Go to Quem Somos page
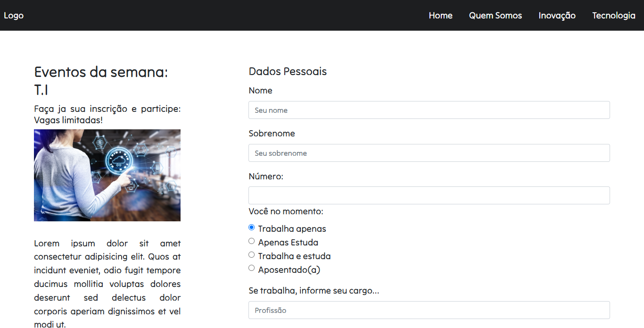 (495, 16)
